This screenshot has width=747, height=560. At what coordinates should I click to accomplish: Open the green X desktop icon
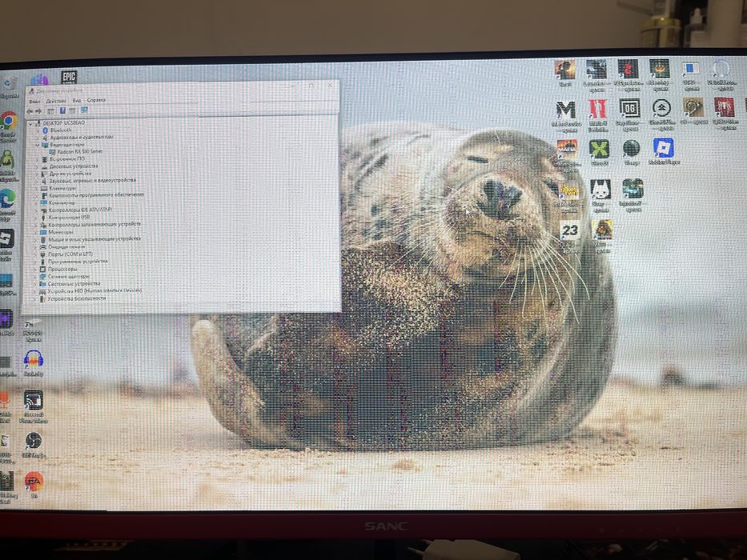click(599, 149)
